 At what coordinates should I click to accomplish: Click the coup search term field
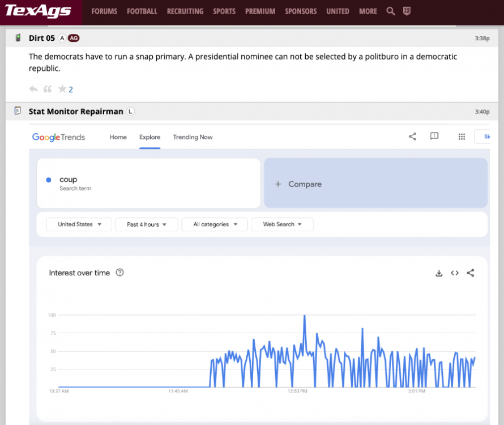click(148, 183)
